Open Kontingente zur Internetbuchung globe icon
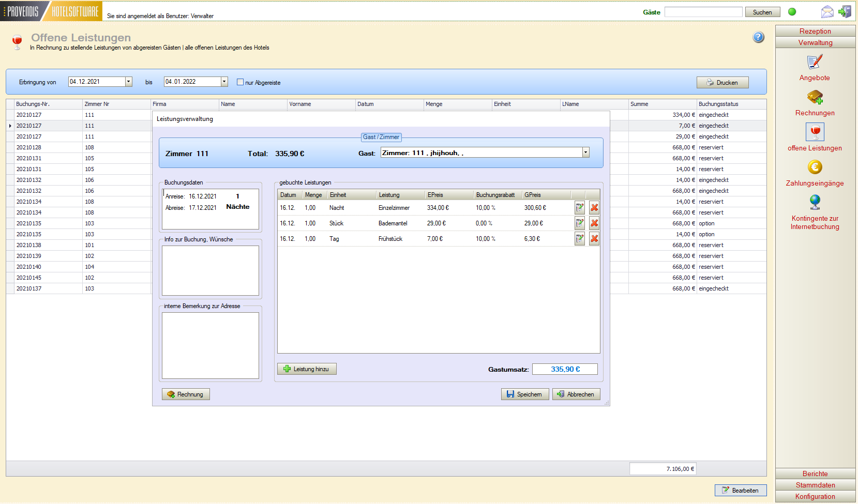858x504 pixels. coord(815,202)
